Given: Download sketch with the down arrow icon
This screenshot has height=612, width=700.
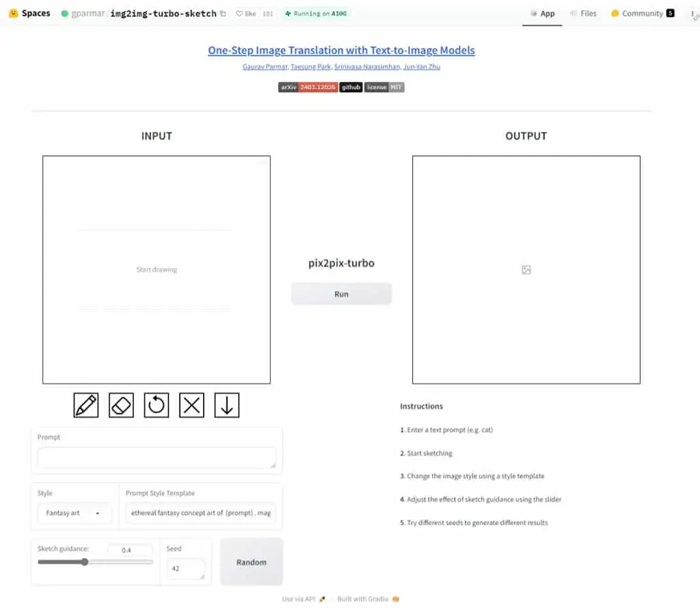Looking at the screenshot, I should tap(227, 405).
